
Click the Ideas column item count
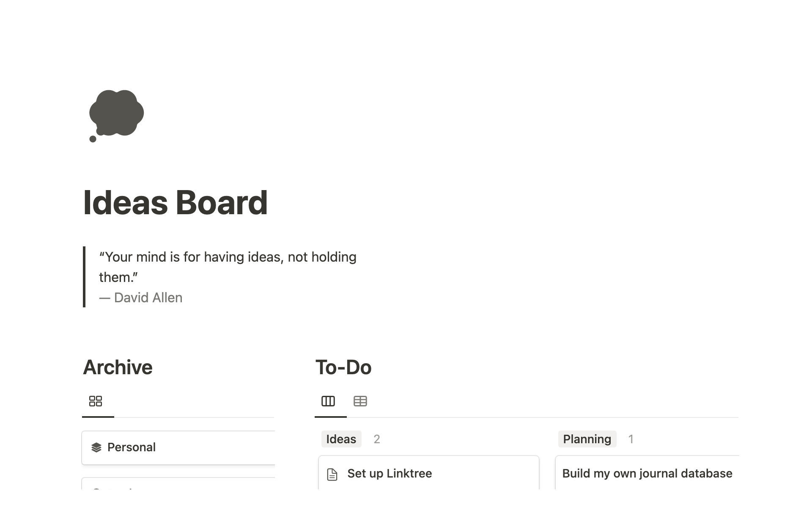pyautogui.click(x=377, y=439)
